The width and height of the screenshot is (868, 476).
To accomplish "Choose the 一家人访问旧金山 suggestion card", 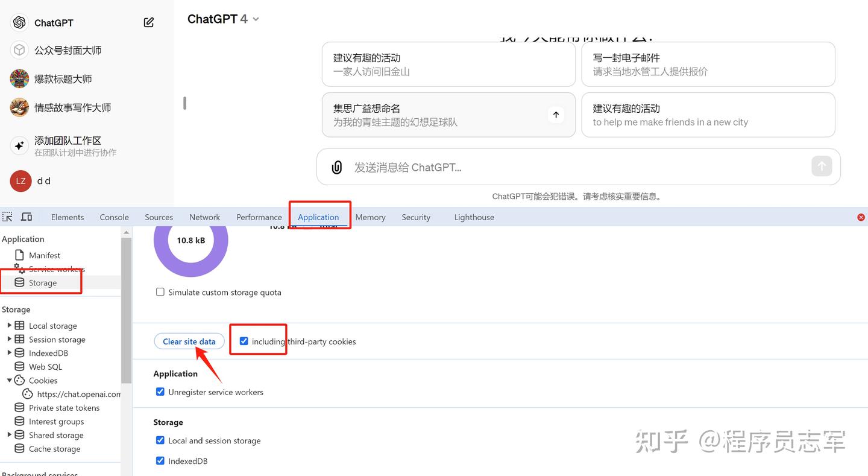I will (448, 64).
